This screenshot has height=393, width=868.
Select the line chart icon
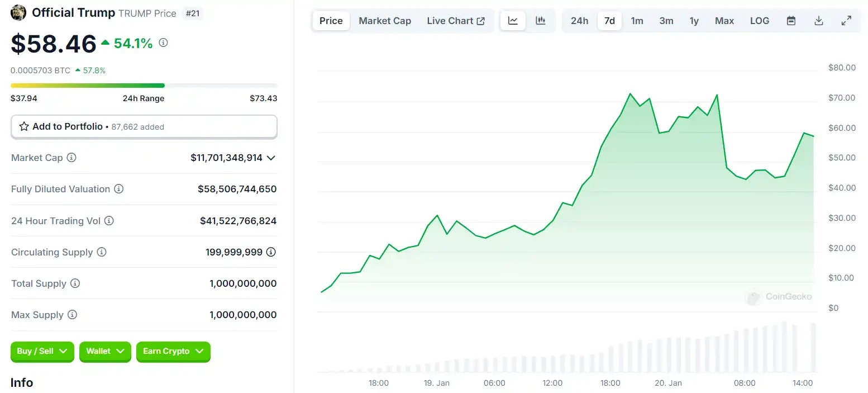[x=512, y=20]
